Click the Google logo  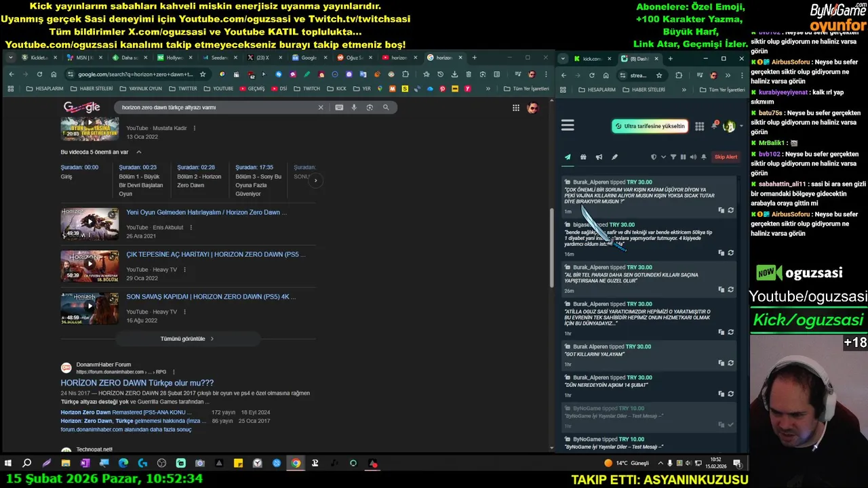[x=81, y=107]
